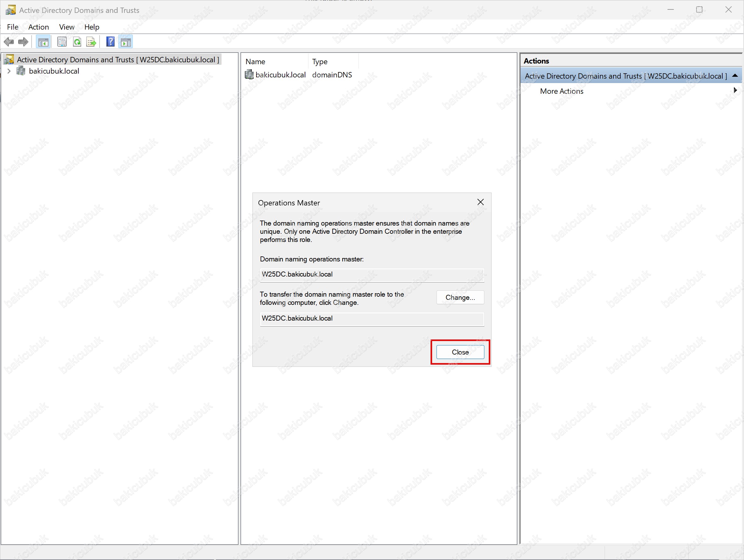The width and height of the screenshot is (744, 560).
Task: Click the domainDNS type cell
Action: 332,75
